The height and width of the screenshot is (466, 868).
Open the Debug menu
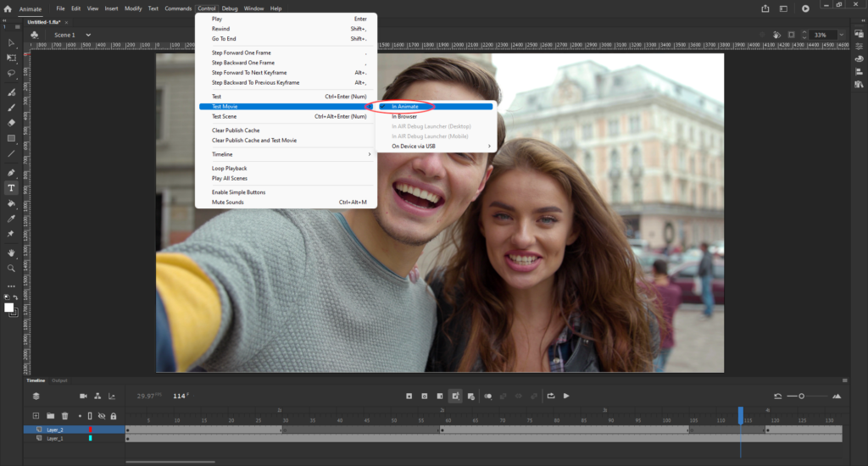point(230,8)
